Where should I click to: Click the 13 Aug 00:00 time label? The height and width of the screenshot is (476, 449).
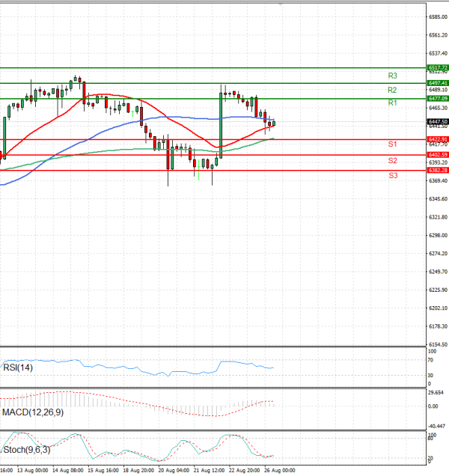(32, 471)
